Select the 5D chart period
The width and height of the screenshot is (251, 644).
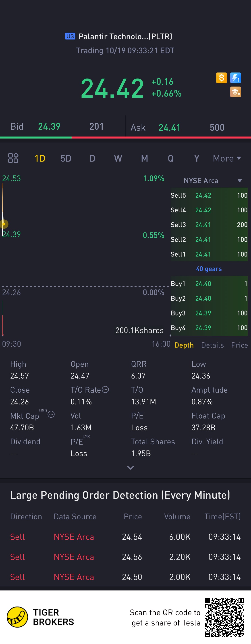click(x=66, y=159)
